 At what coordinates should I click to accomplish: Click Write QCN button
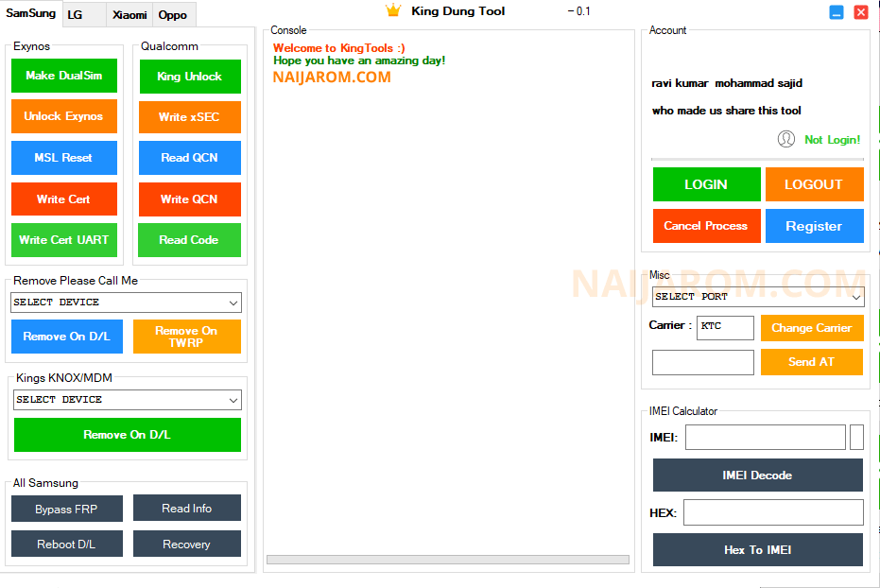(x=190, y=199)
